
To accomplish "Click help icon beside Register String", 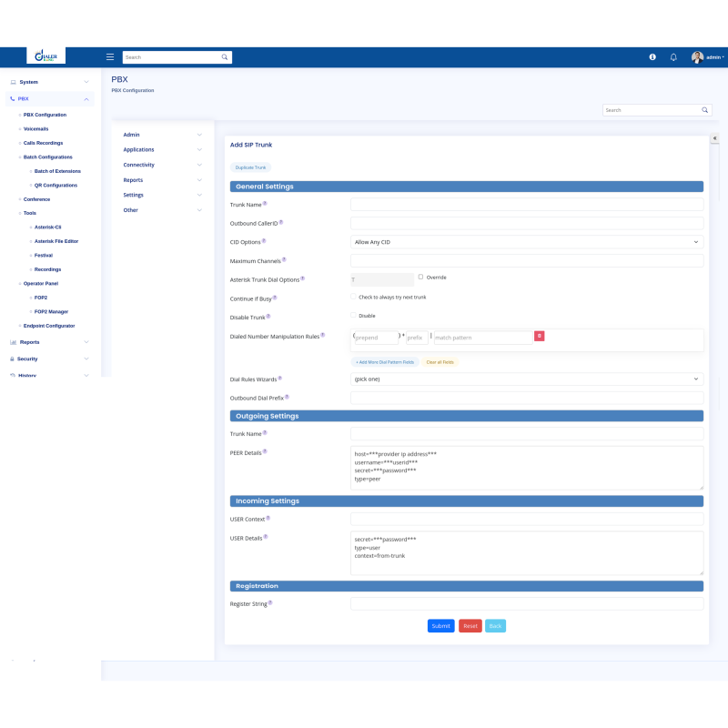I will (270, 602).
